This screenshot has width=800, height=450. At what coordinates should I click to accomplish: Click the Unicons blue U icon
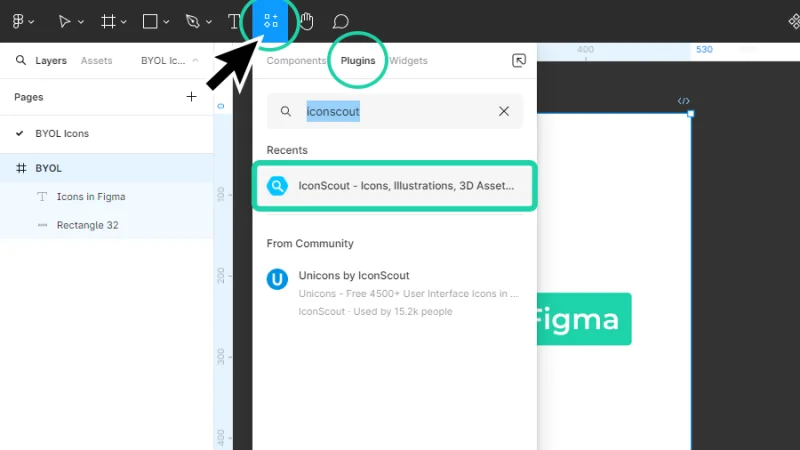(x=277, y=279)
